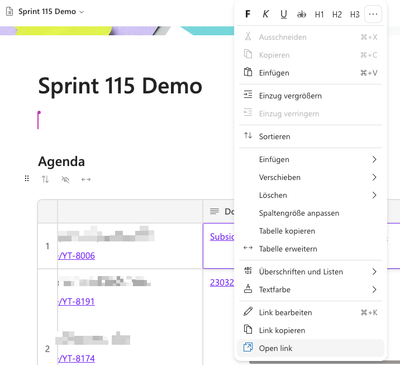Click the document page icon in header
The height and width of the screenshot is (365, 400).
(10, 12)
